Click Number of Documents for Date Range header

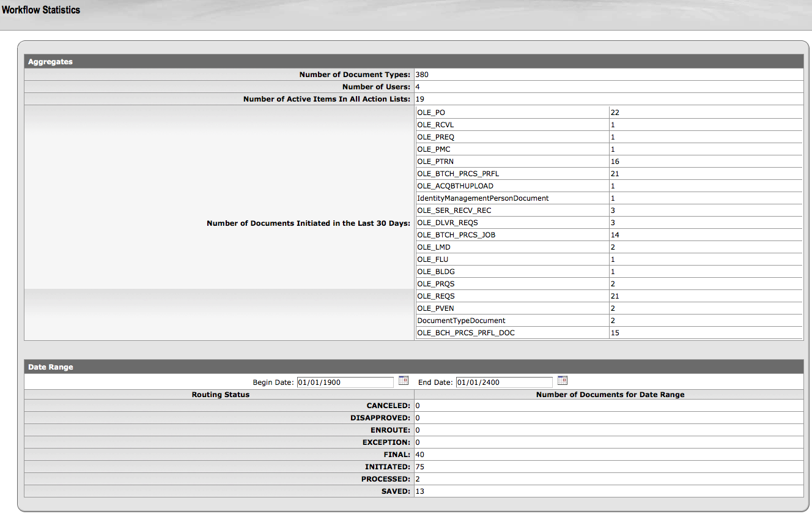610,395
